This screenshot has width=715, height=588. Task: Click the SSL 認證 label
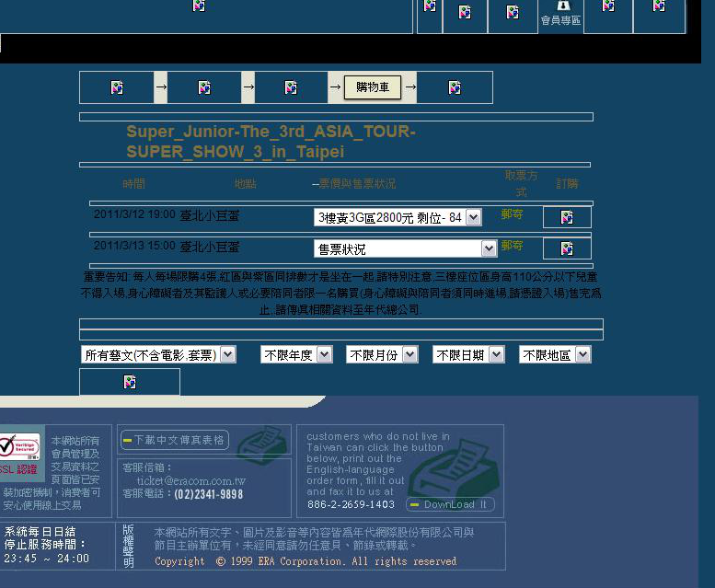coord(18,469)
